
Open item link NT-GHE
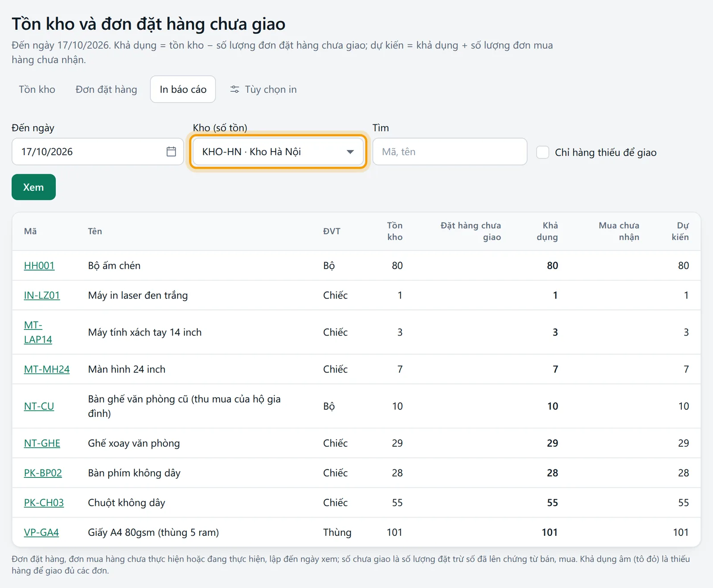42,444
